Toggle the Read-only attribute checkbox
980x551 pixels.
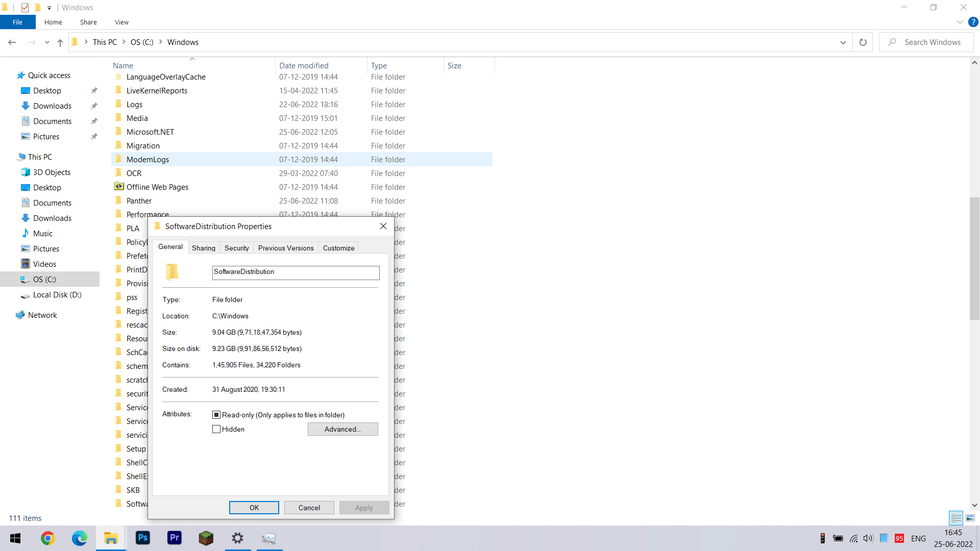tap(216, 415)
